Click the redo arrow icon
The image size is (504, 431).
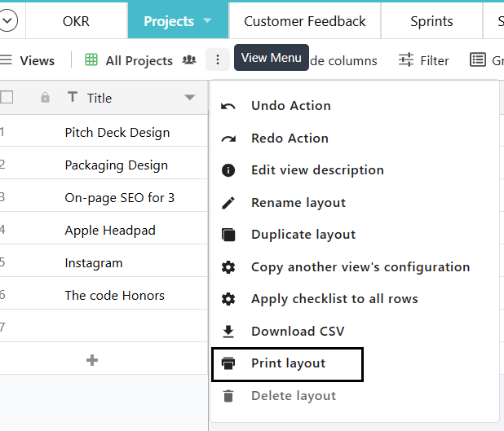(x=228, y=139)
